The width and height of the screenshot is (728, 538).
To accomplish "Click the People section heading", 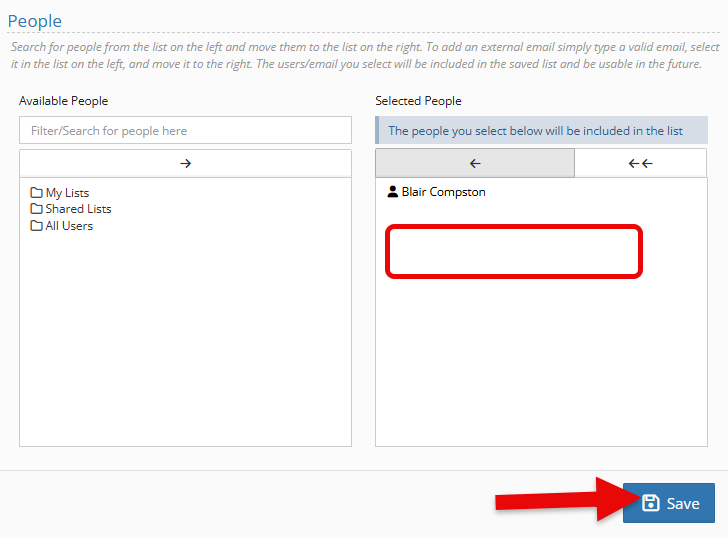I will 35,21.
